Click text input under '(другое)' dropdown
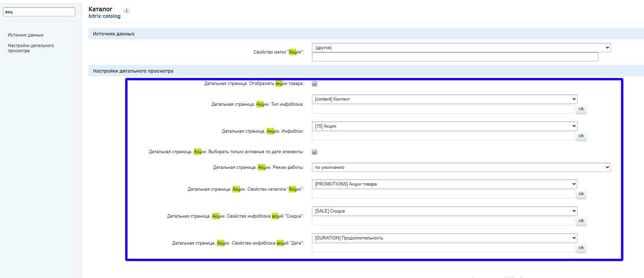 click(x=455, y=57)
